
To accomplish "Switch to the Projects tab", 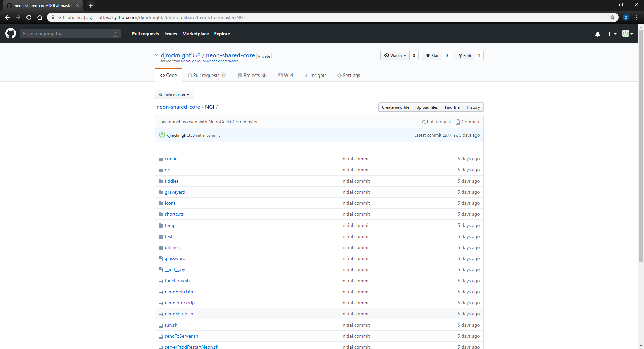I will click(x=252, y=75).
